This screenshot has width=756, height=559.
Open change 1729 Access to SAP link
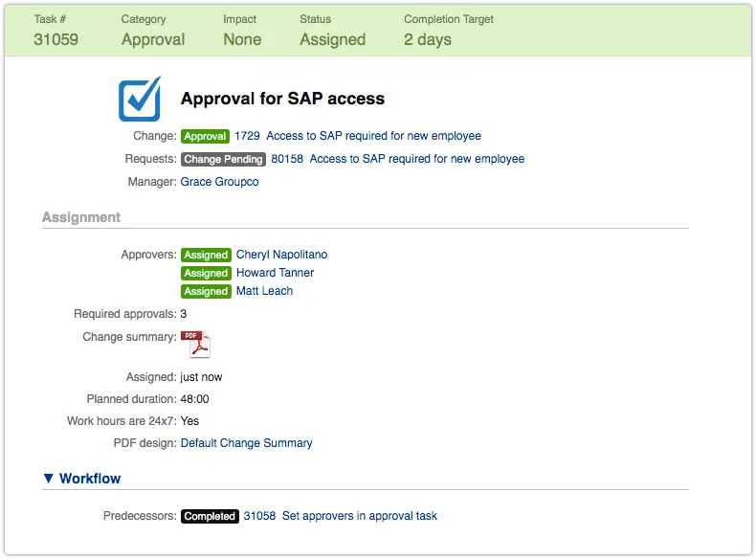click(x=358, y=136)
